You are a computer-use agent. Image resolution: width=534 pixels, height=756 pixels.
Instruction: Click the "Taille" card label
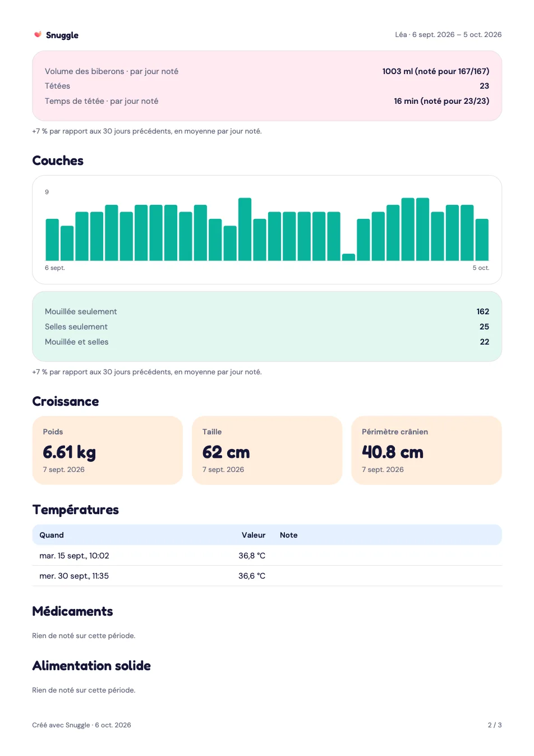tap(212, 432)
